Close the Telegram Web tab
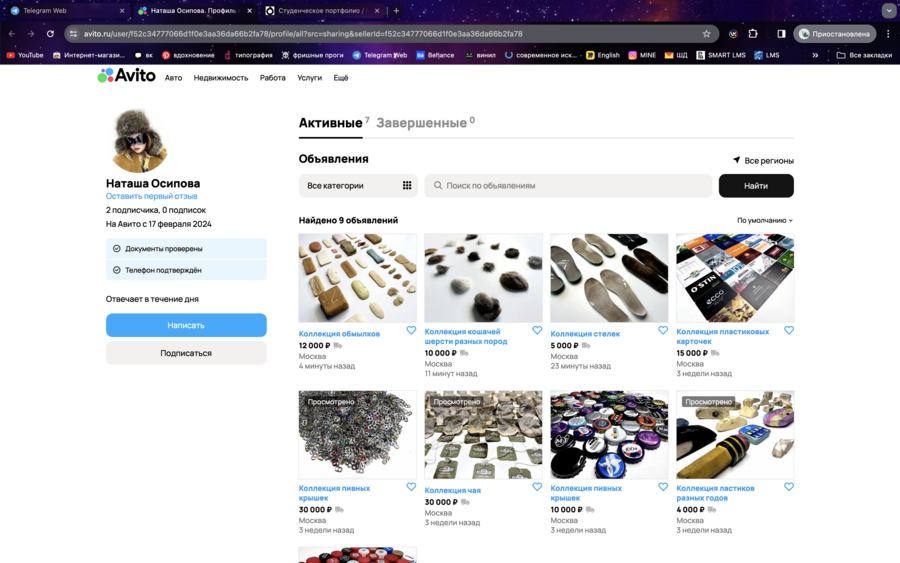Screen dimensions: 900x563 [122, 10]
